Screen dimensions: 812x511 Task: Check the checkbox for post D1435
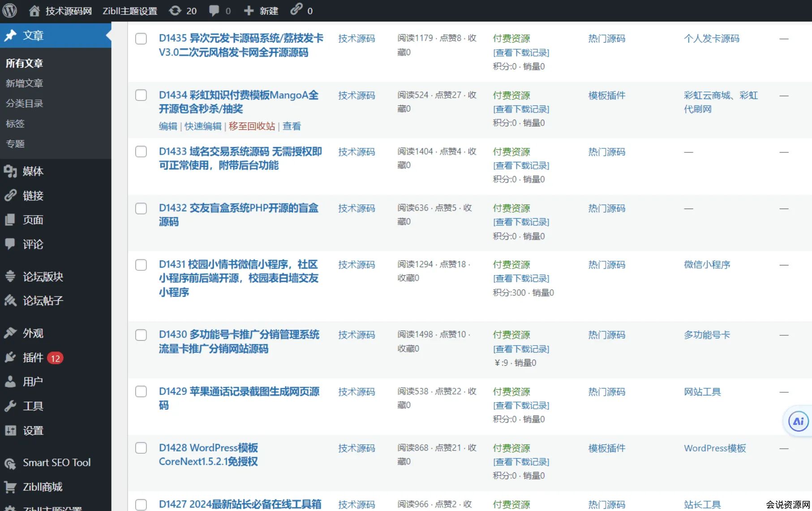pyautogui.click(x=141, y=39)
